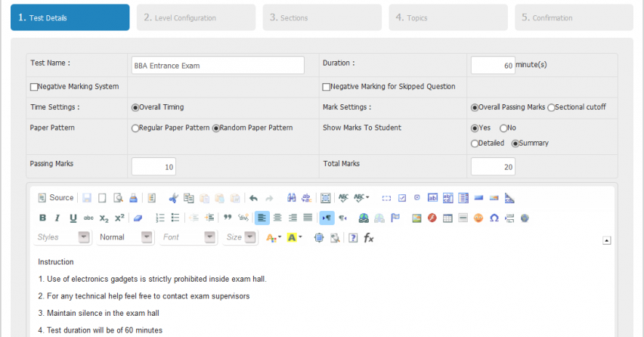Insert special character omega
The width and height of the screenshot is (644, 337).
pos(494,218)
